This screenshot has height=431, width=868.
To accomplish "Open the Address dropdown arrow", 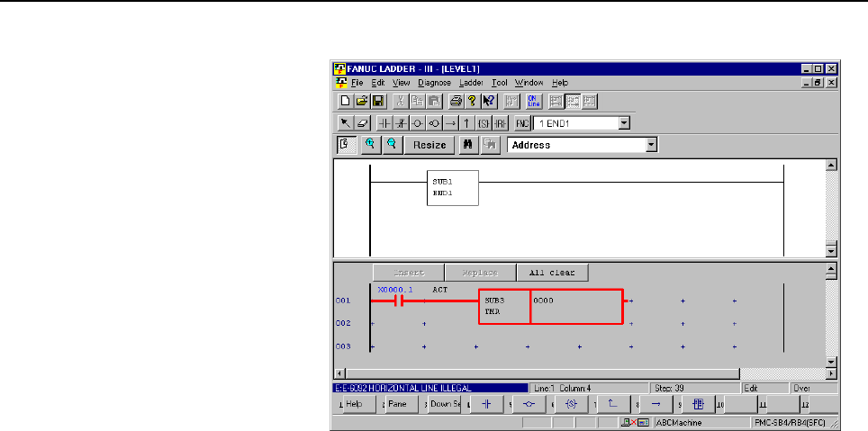I will [x=652, y=145].
